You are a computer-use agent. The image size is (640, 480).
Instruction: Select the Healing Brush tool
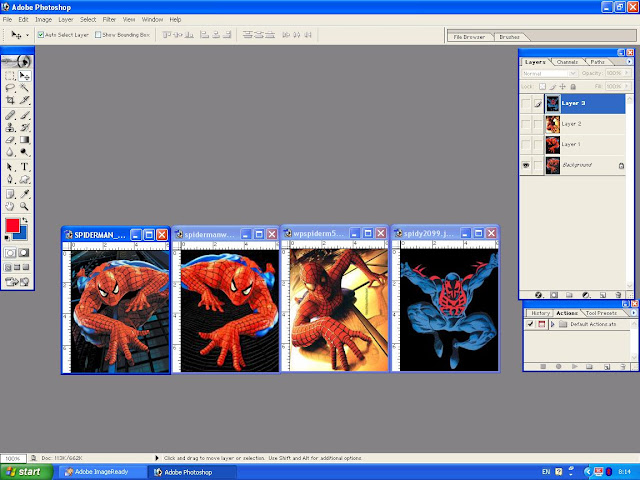pyautogui.click(x=10, y=115)
